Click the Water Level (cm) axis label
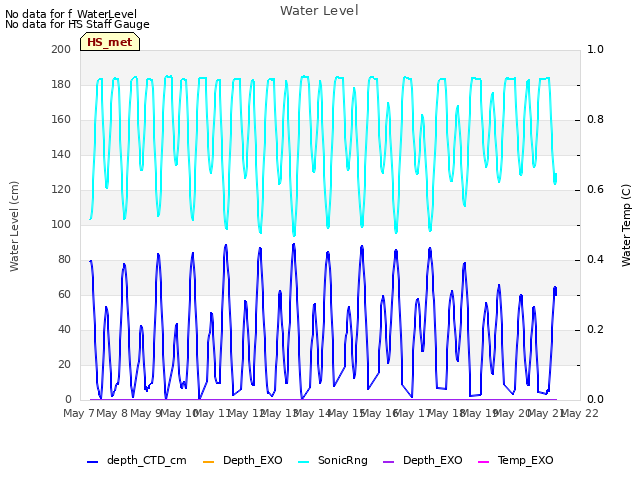640x480 pixels. point(14,226)
